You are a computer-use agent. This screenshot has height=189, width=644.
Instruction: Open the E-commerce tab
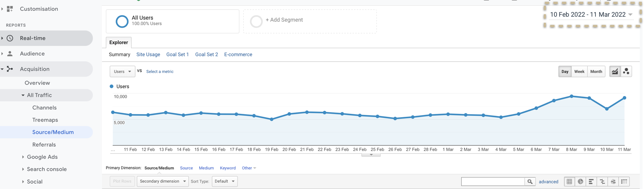click(x=238, y=54)
